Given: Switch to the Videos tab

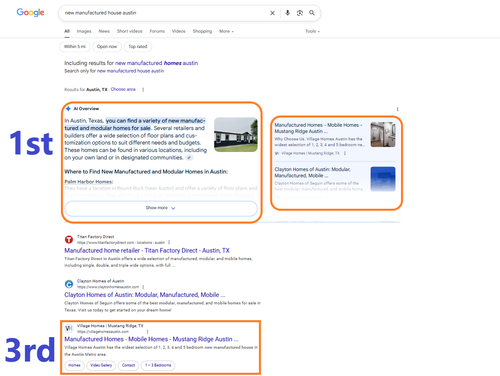Looking at the screenshot, I should (179, 31).
